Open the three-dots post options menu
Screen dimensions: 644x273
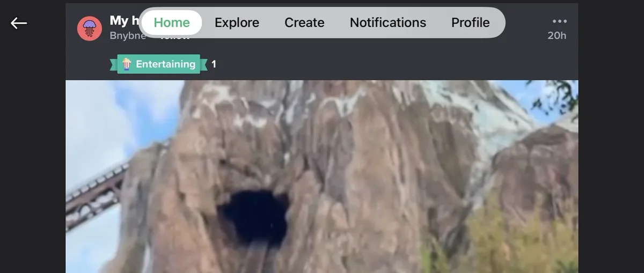[x=559, y=21]
